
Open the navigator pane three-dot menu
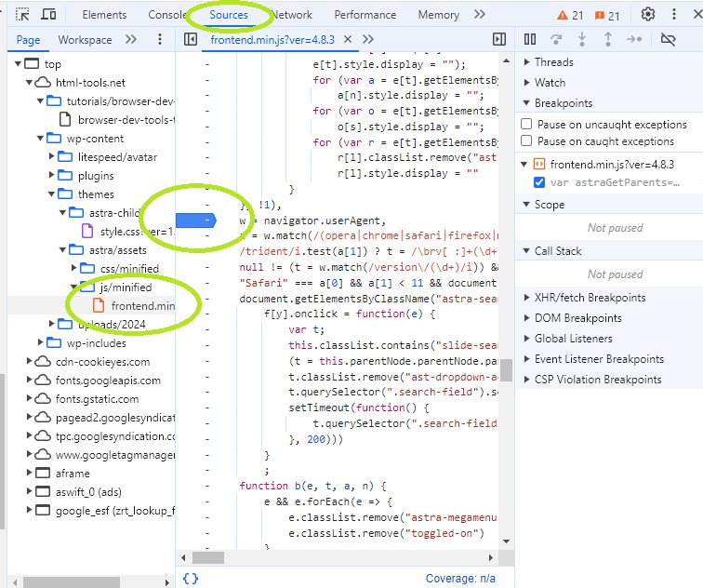(160, 39)
